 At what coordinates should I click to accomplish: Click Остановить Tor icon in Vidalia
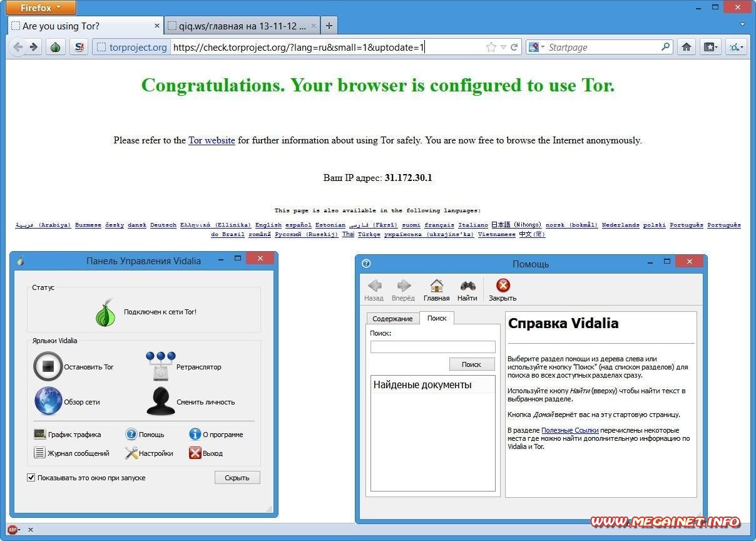coord(48,367)
